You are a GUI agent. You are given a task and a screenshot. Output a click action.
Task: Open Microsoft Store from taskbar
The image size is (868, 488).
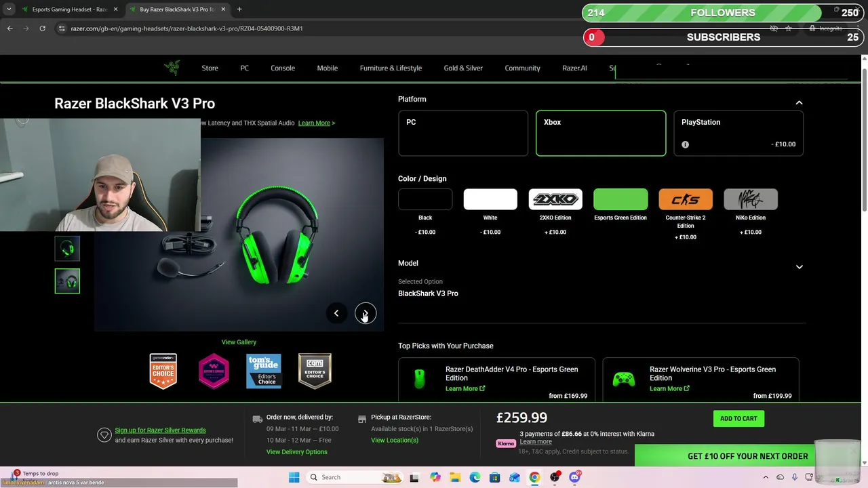pos(494,477)
